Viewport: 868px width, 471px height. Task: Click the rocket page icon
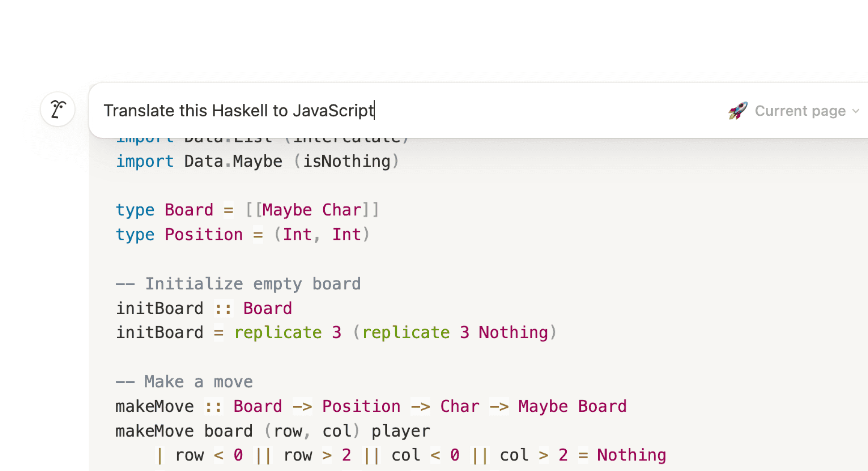(738, 111)
